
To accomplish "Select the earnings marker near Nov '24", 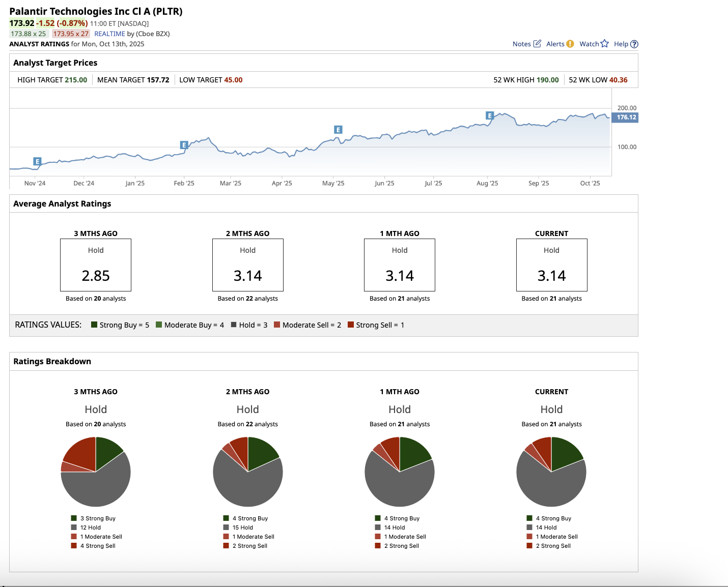I will click(37, 161).
